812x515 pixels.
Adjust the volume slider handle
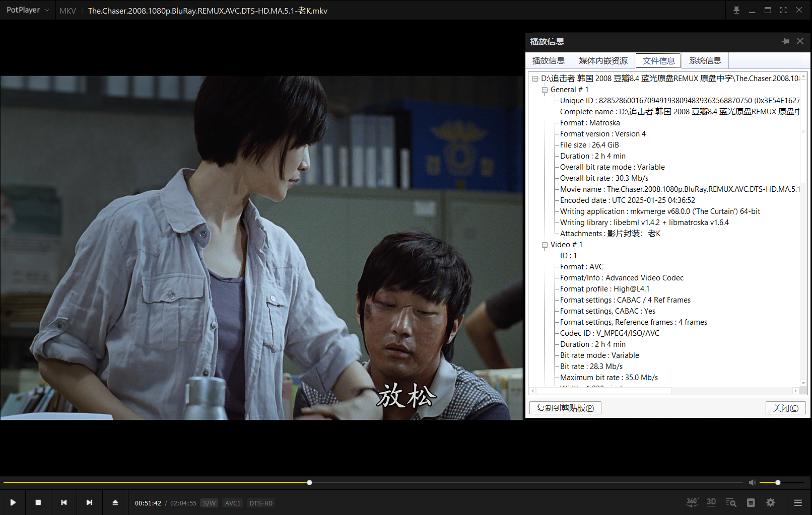point(778,482)
